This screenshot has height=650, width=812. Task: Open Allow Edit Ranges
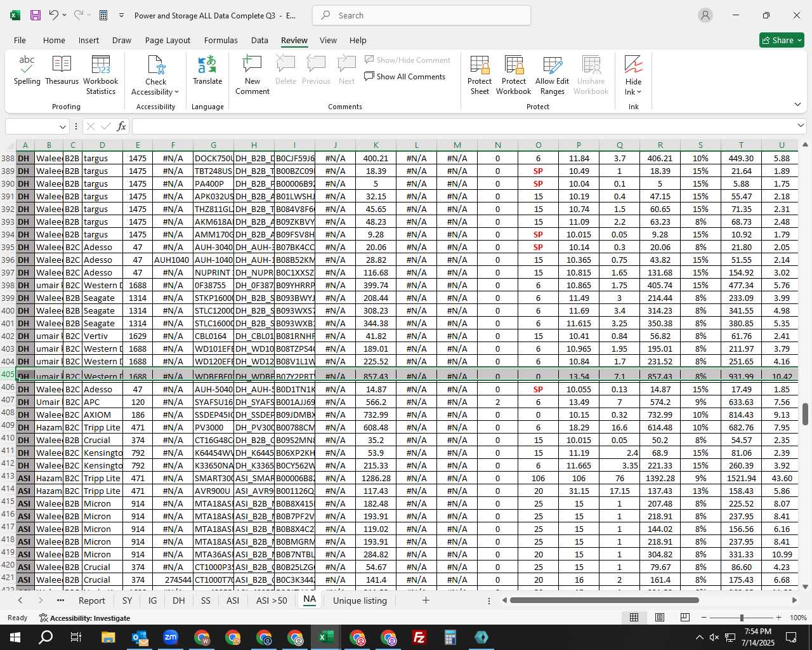[x=552, y=75]
